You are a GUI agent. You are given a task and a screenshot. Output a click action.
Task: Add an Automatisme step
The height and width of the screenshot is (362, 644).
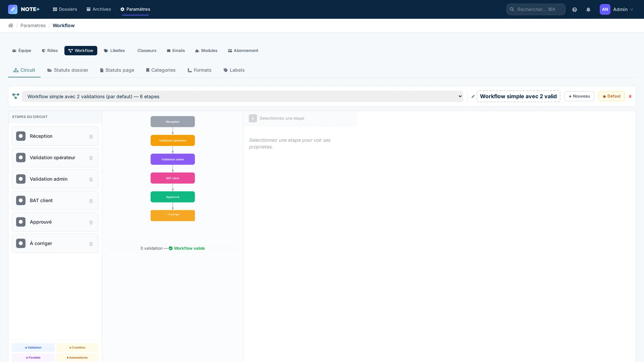click(77, 357)
